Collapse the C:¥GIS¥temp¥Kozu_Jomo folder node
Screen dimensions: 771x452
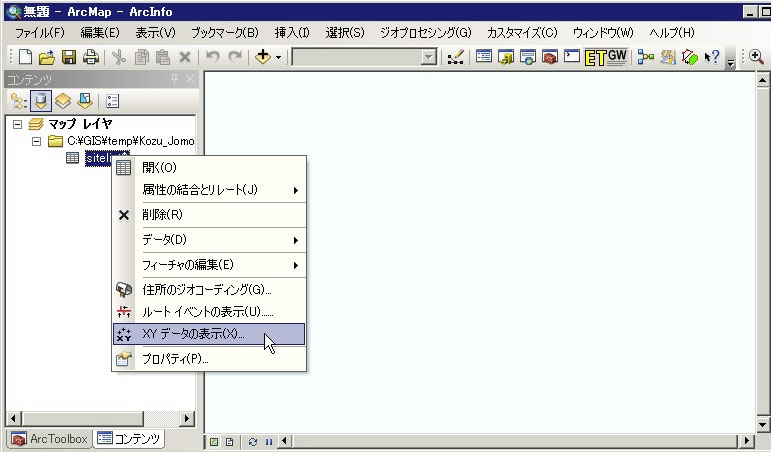[x=36, y=142]
